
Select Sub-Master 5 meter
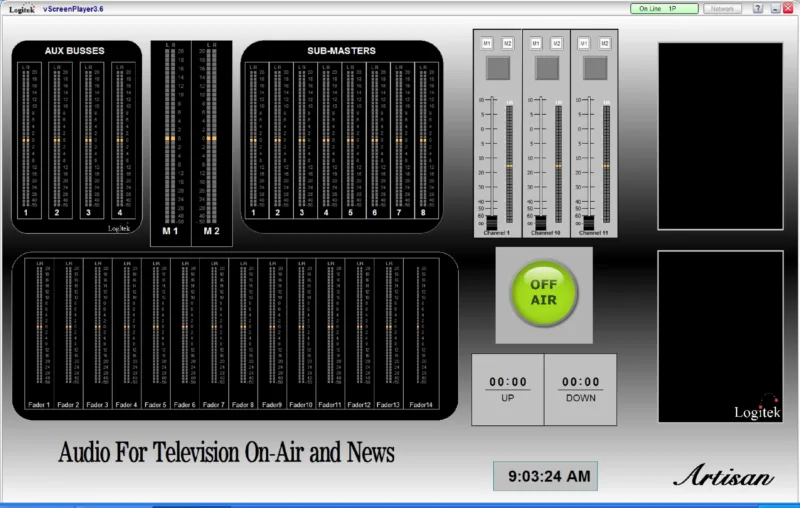[x=354, y=140]
